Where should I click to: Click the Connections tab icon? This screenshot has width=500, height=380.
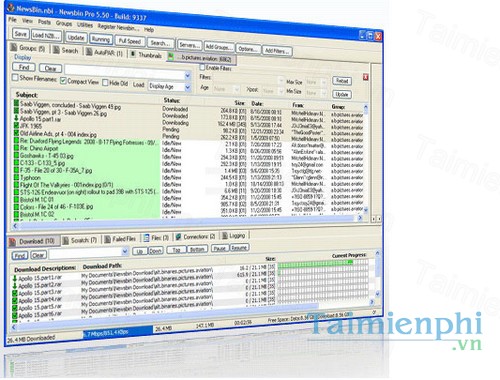click(178, 237)
